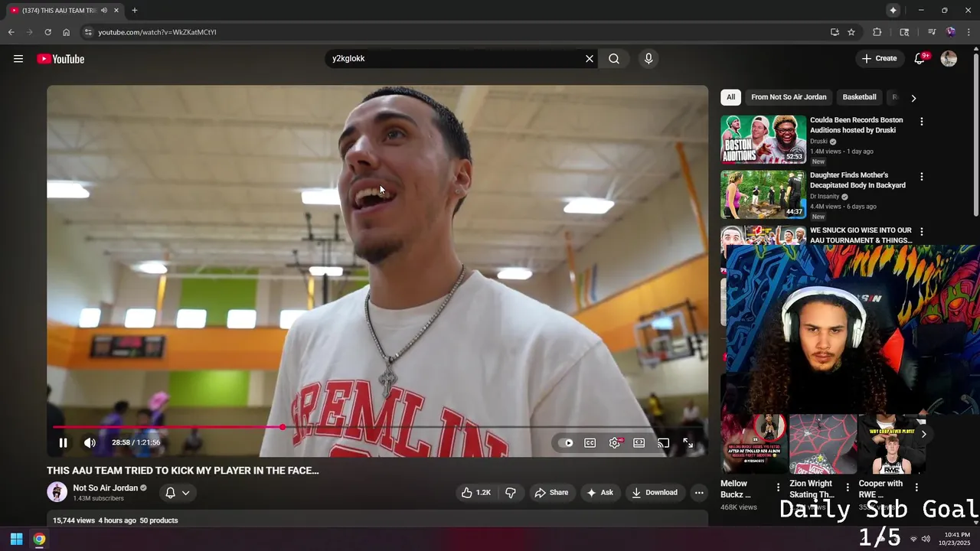Reload the page
The width and height of the screenshot is (980, 551).
[x=47, y=32]
